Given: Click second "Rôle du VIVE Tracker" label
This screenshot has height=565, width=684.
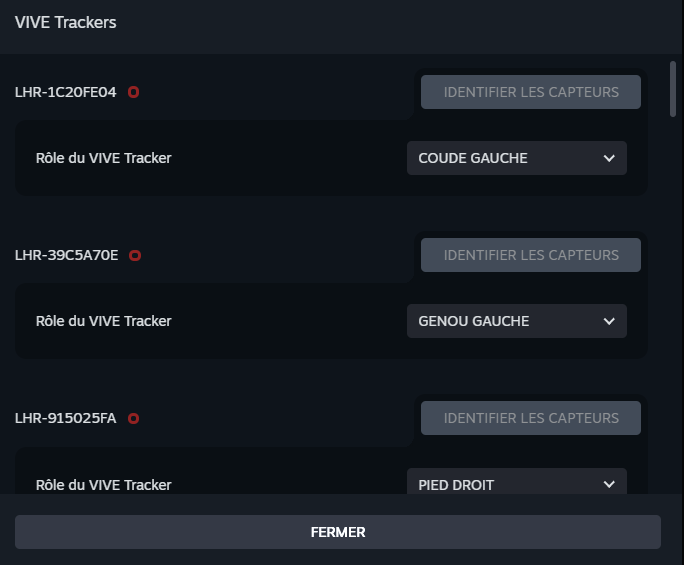Looking at the screenshot, I should click(104, 321).
